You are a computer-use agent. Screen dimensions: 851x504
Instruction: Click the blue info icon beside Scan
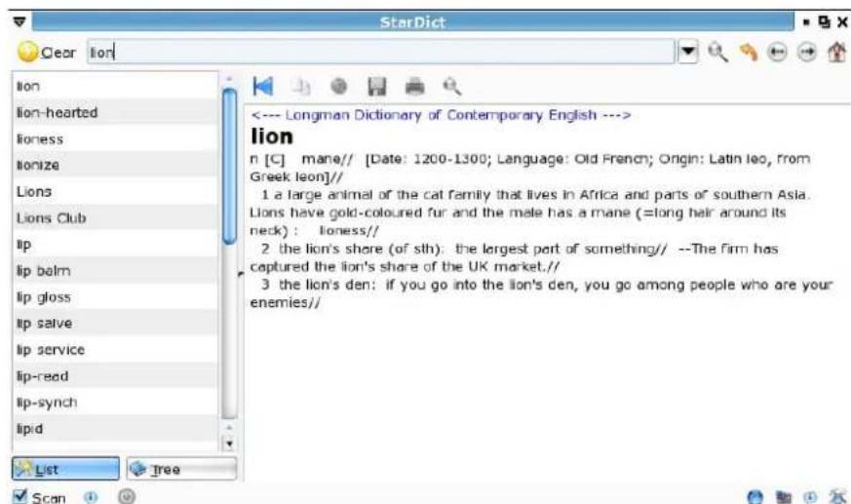tap(91, 496)
